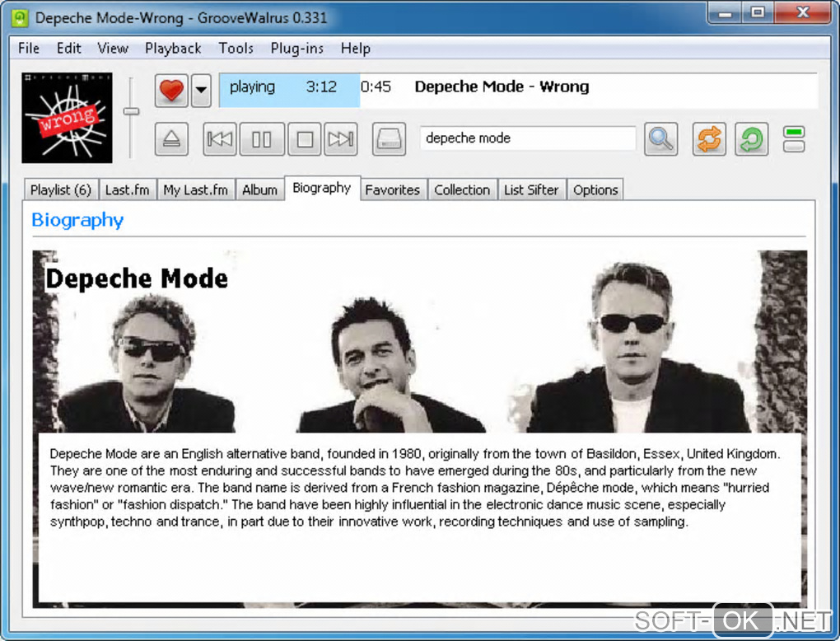Open the dropdown arrow next to heart
Screen dimensions: 840x641
(x=201, y=90)
